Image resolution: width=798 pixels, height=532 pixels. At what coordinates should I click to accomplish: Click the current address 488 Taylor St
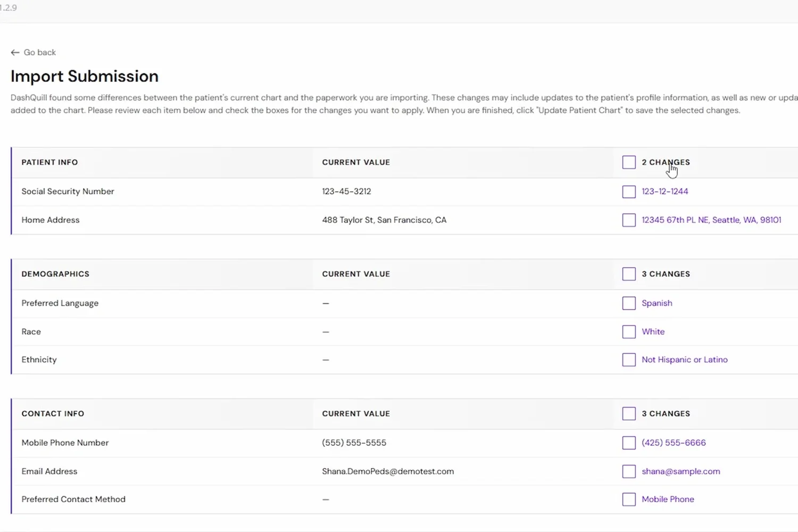[x=384, y=220]
